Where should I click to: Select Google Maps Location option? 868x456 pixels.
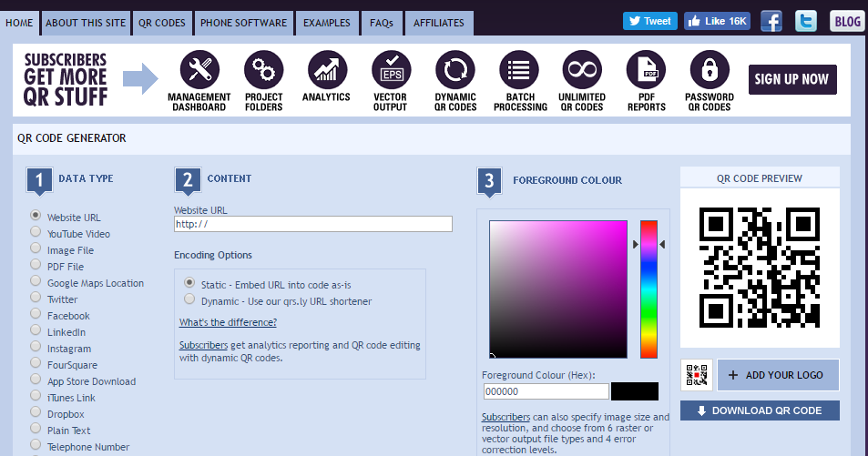tap(36, 280)
